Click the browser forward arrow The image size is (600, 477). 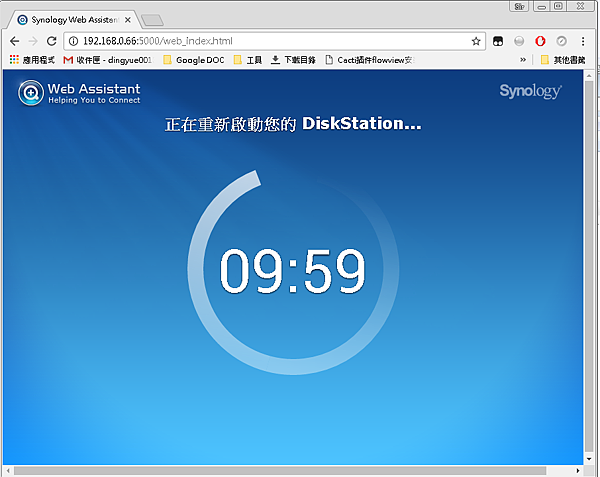tap(33, 41)
